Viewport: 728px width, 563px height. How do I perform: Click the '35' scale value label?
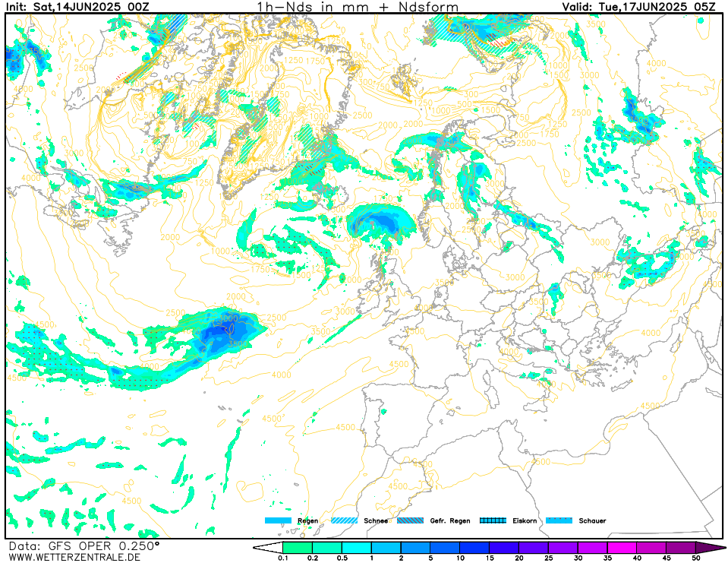point(607,558)
